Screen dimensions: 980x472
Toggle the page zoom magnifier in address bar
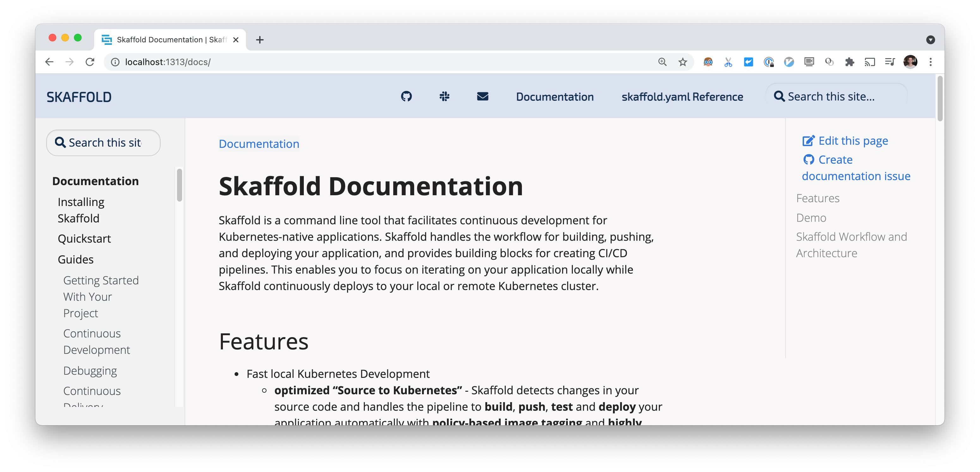(x=662, y=62)
